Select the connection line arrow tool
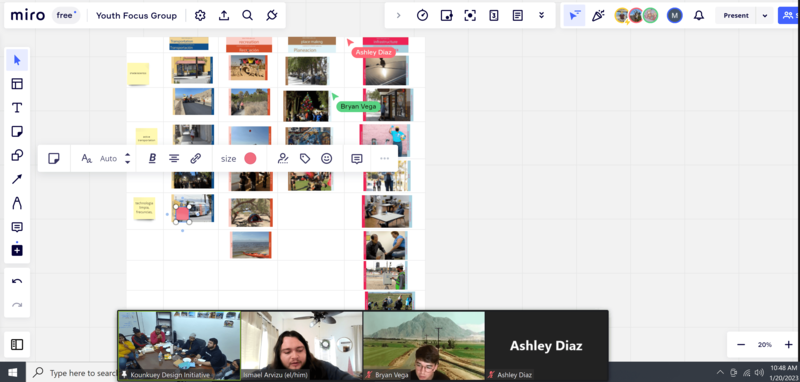This screenshot has width=800, height=382. tap(17, 179)
